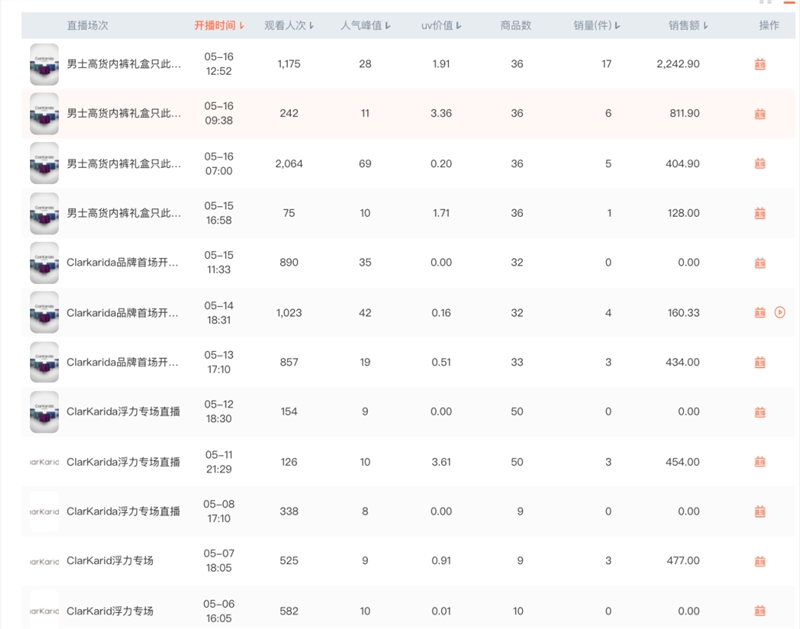Sort by uv价值 column
800x629 pixels.
(x=441, y=26)
